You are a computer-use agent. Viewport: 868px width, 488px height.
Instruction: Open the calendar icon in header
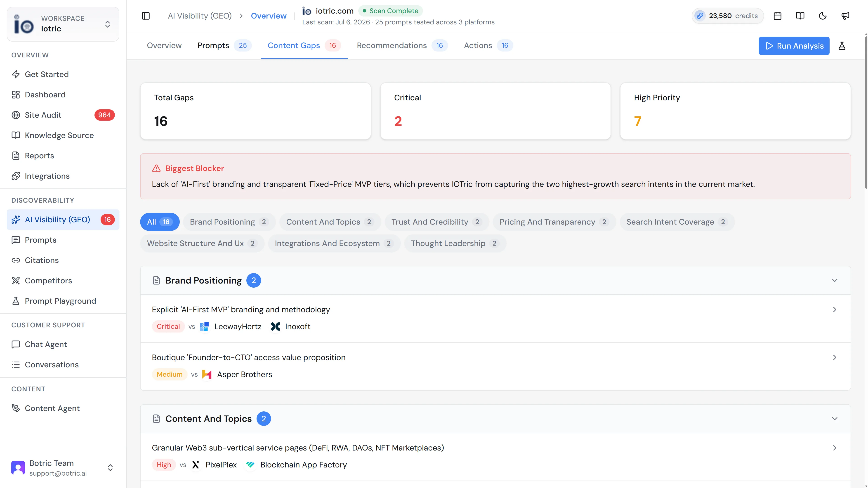777,16
